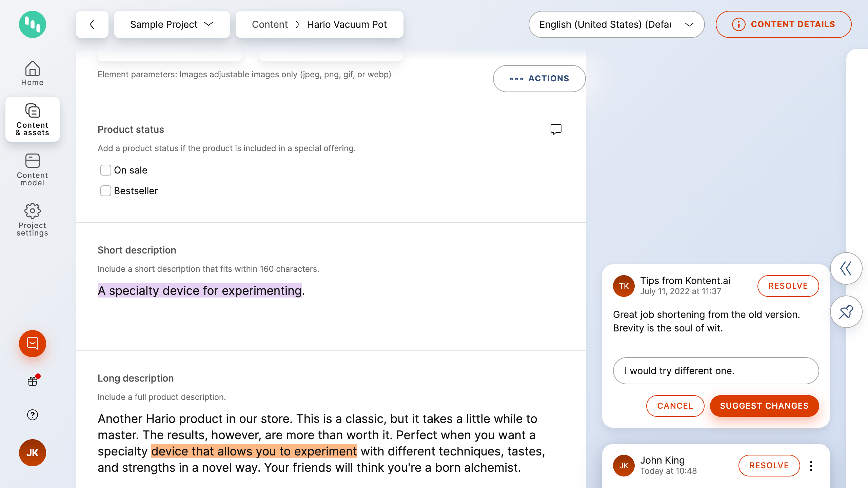The width and height of the screenshot is (868, 488).
Task: Click the email/inbox icon in sidebar
Action: [33, 343]
